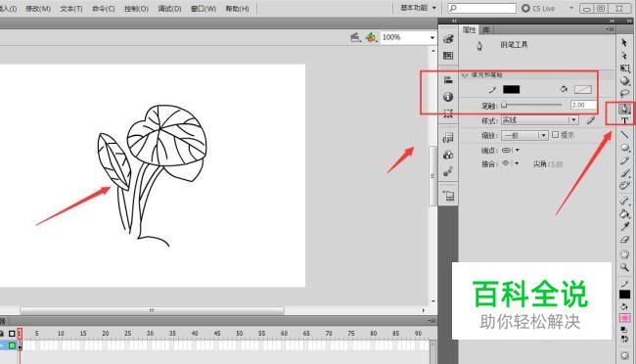The width and height of the screenshot is (636, 364).
Task: Open the Color palette panel icon
Action: pyautogui.click(x=448, y=39)
